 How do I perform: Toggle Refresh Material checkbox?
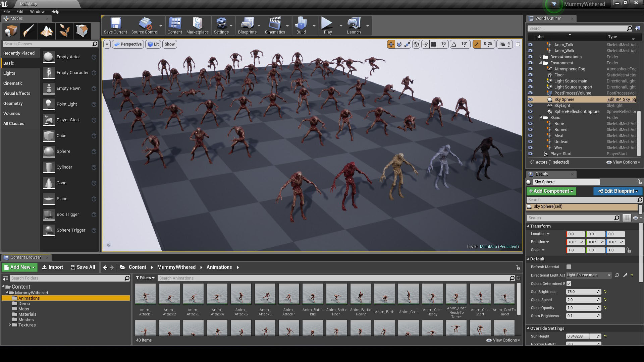click(x=569, y=267)
